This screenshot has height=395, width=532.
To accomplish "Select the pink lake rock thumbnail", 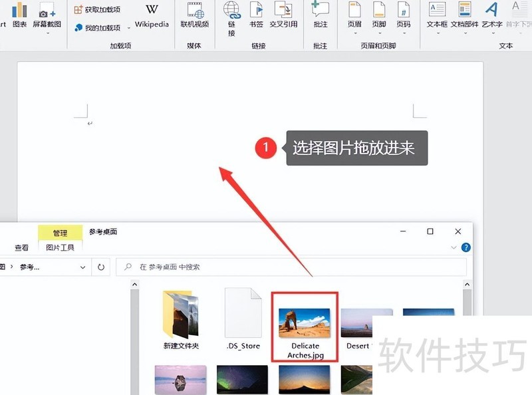I will [x=180, y=380].
